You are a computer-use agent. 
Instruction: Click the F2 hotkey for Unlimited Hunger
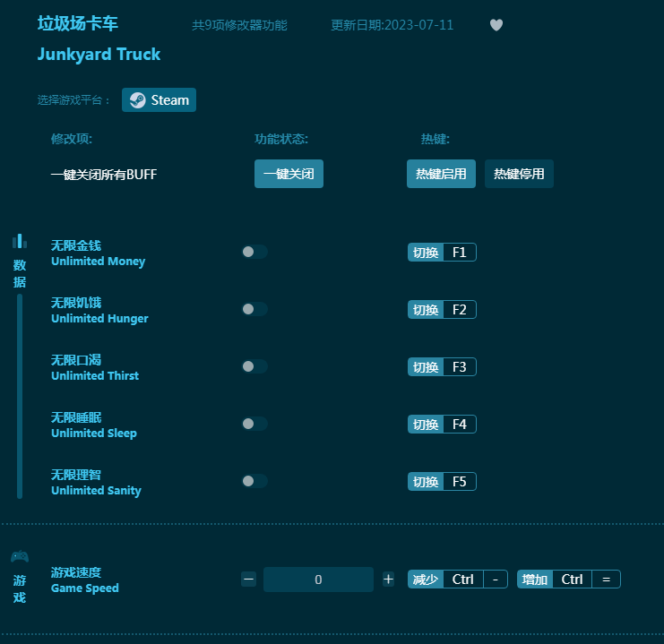pyautogui.click(x=460, y=310)
